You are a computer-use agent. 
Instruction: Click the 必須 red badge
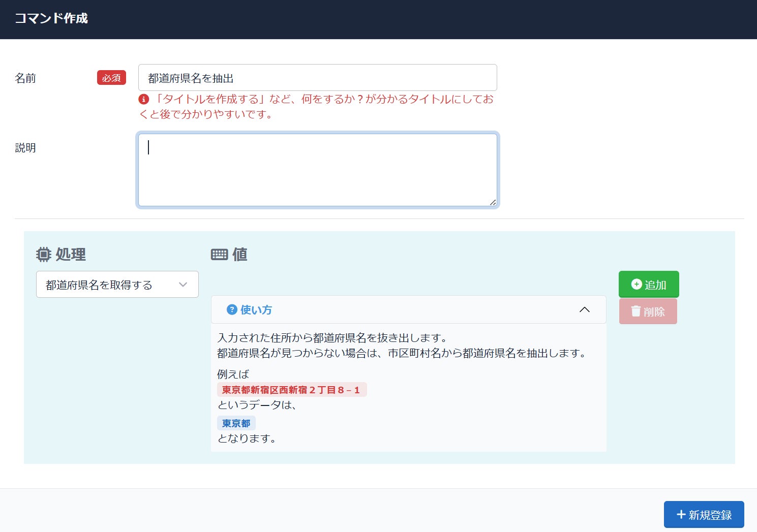click(111, 78)
